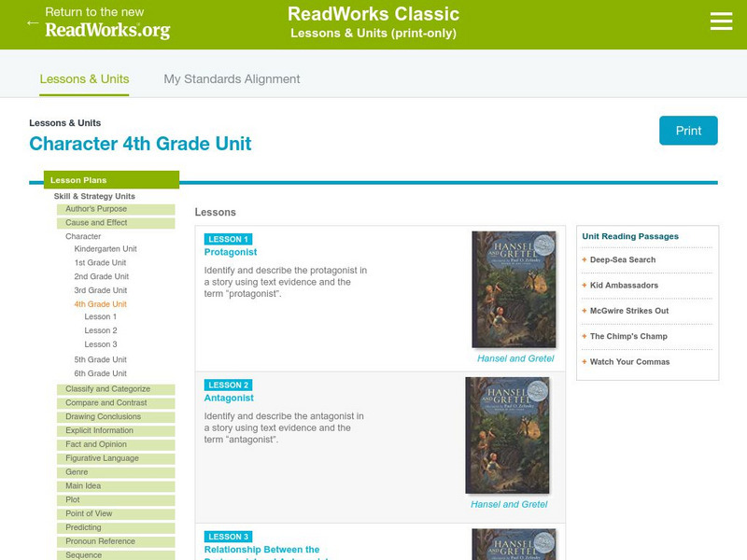Expand plus icon beside McGwire Strikes Out
747x560 pixels.
coord(585,311)
